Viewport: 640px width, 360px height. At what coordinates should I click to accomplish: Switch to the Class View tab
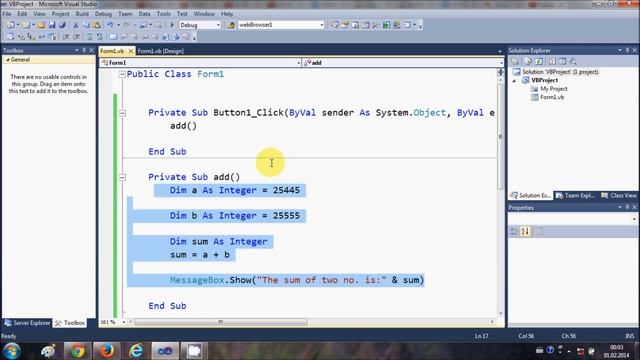pyautogui.click(x=619, y=196)
